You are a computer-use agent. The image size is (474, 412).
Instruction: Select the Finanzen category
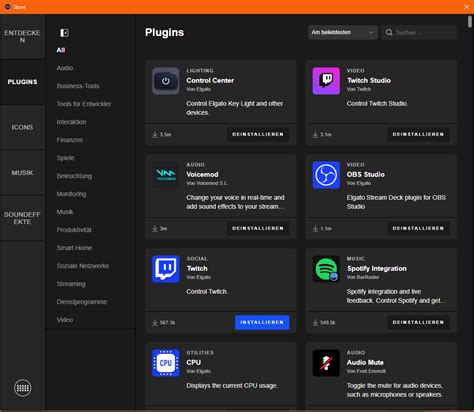coord(70,140)
